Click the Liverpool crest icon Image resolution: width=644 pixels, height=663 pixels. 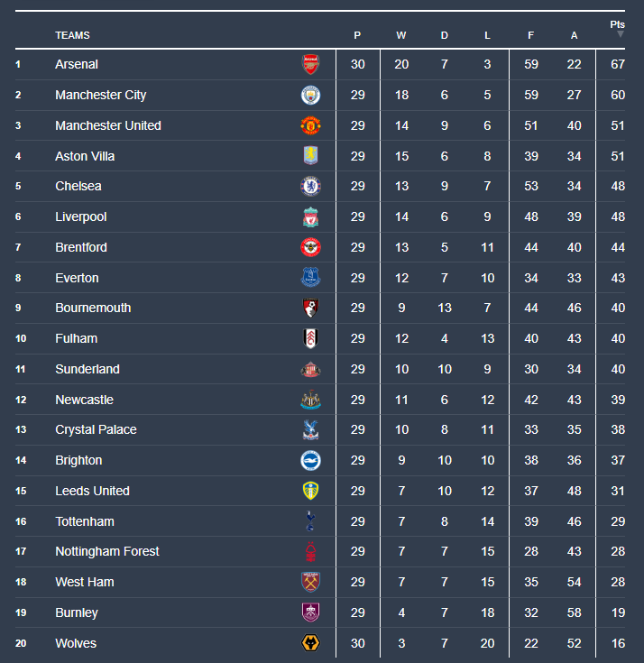pos(310,217)
